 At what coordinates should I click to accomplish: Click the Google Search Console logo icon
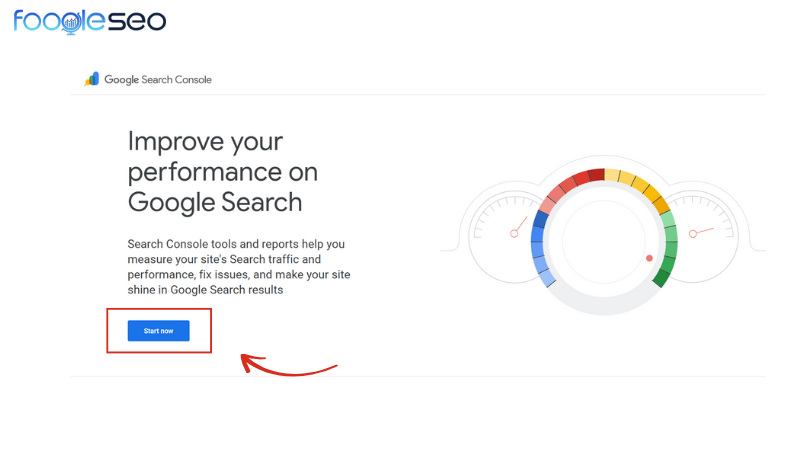point(92,79)
